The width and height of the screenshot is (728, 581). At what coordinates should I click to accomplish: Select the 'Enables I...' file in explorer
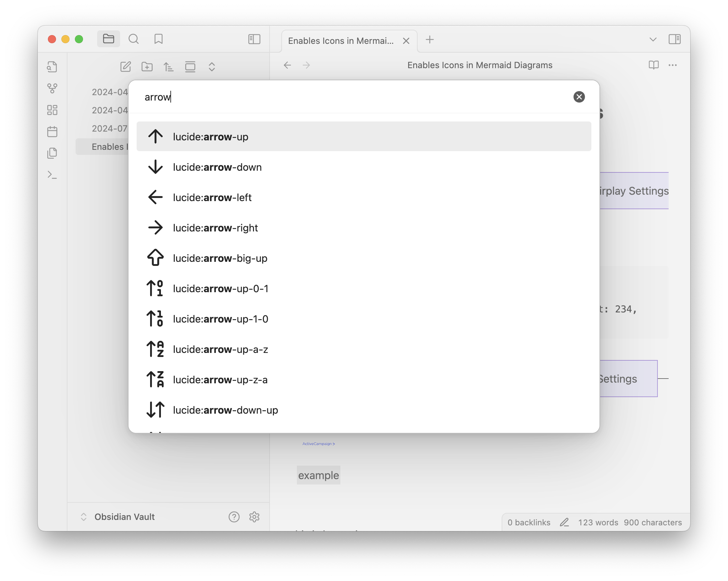[x=102, y=147]
